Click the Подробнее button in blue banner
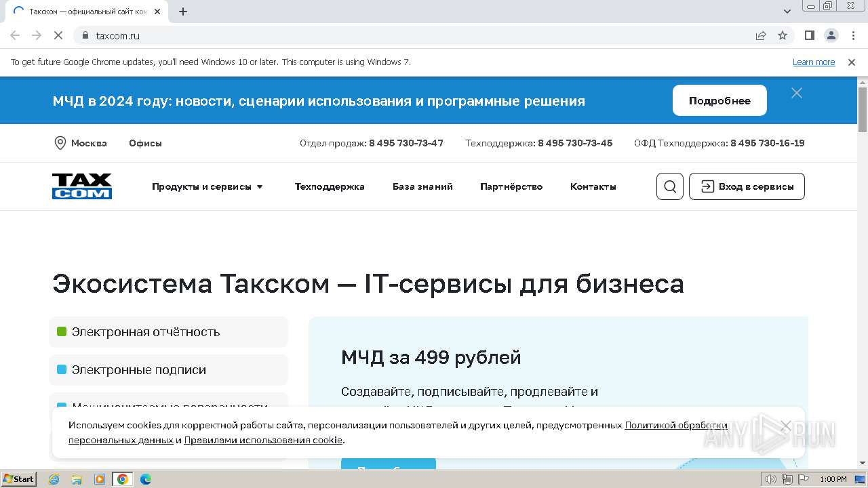 [x=719, y=100]
